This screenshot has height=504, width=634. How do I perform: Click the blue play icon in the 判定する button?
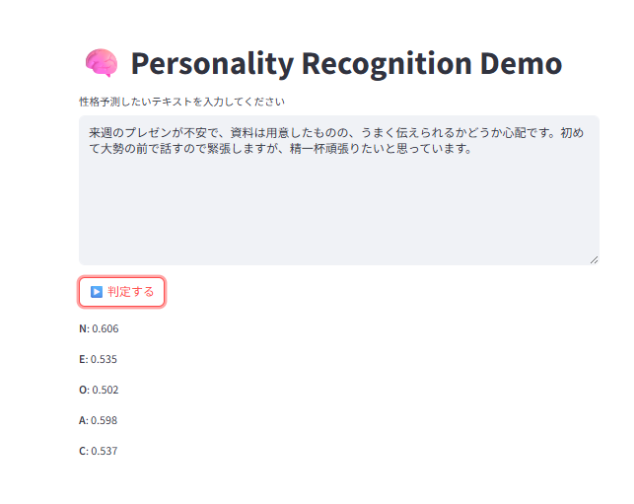point(96,292)
